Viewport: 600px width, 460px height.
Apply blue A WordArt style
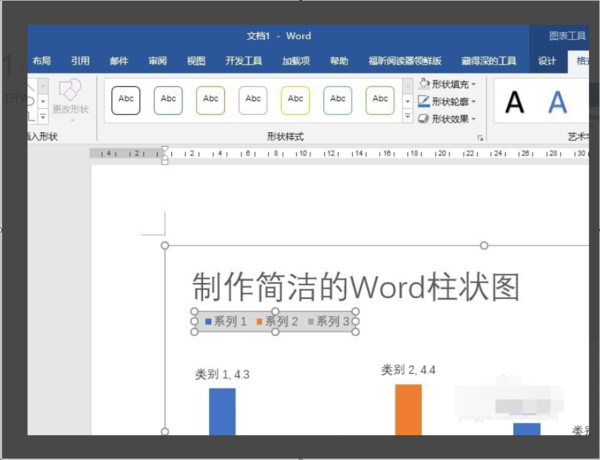pyautogui.click(x=556, y=101)
